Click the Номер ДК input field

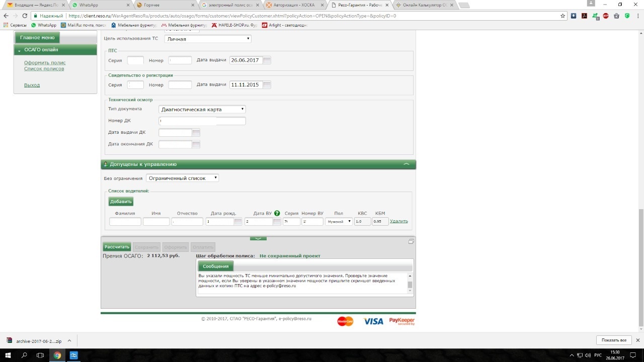coord(202,121)
